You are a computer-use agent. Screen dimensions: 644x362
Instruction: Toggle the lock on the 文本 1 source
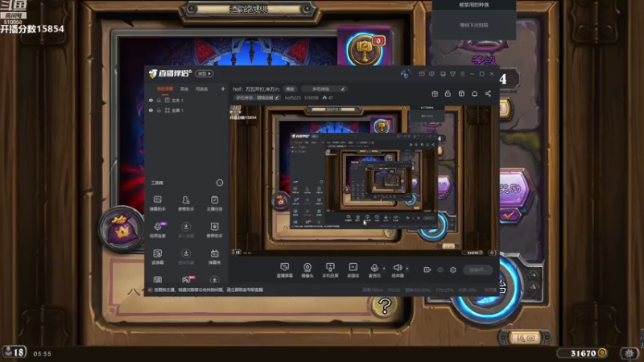[x=159, y=100]
